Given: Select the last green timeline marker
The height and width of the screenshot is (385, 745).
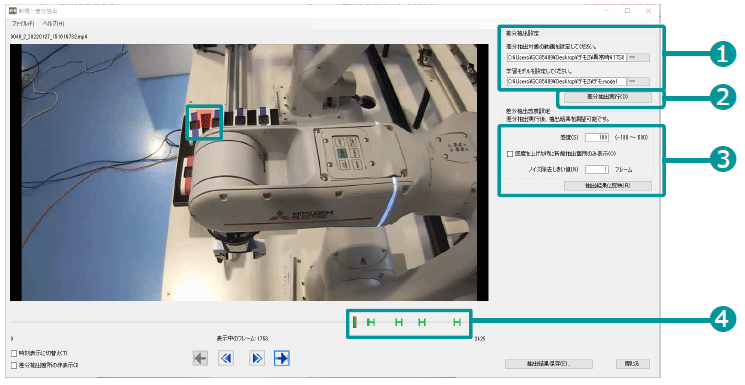Looking at the screenshot, I should pyautogui.click(x=457, y=322).
